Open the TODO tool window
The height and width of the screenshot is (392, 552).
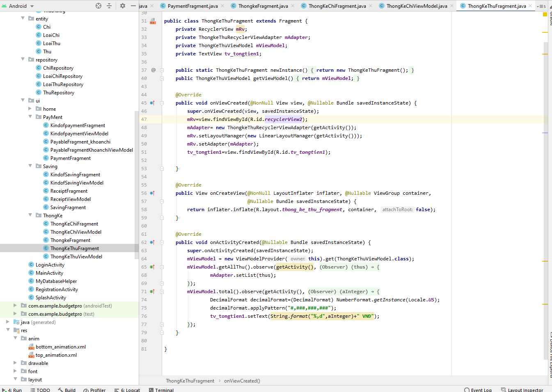pyautogui.click(x=40, y=390)
